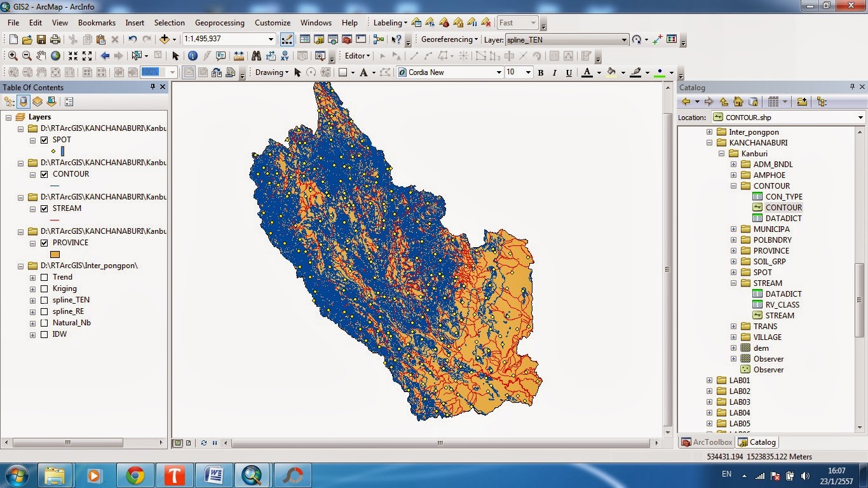Click the Full Extent globe icon

click(x=55, y=55)
